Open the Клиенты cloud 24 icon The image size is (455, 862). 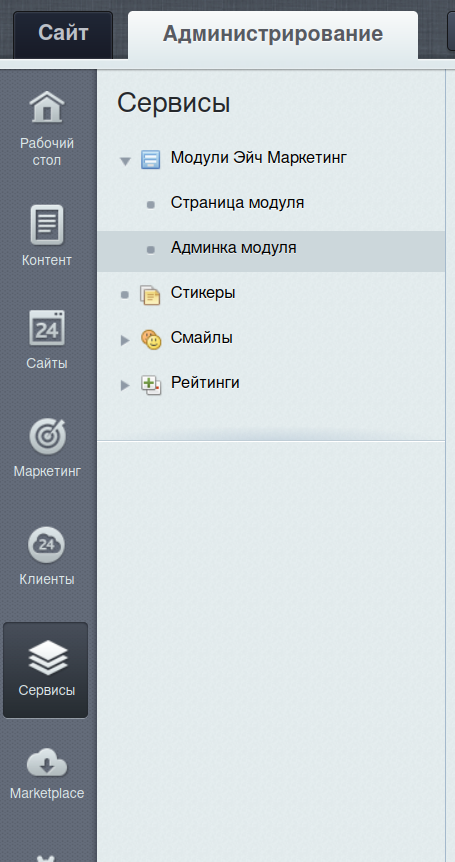pos(47,544)
